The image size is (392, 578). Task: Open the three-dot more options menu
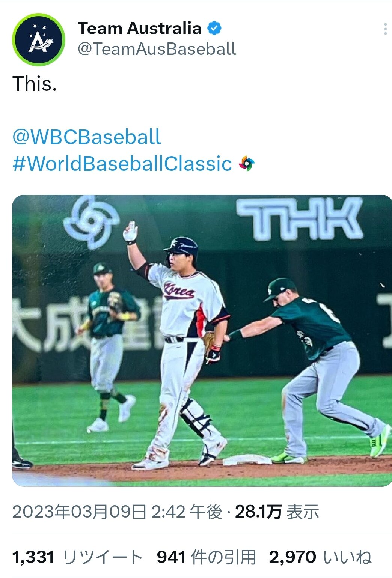click(385, 29)
